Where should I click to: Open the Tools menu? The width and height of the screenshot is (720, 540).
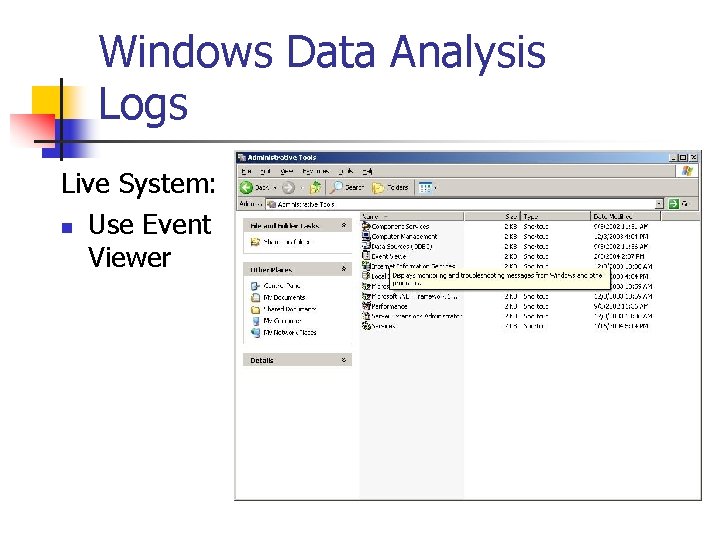click(346, 171)
